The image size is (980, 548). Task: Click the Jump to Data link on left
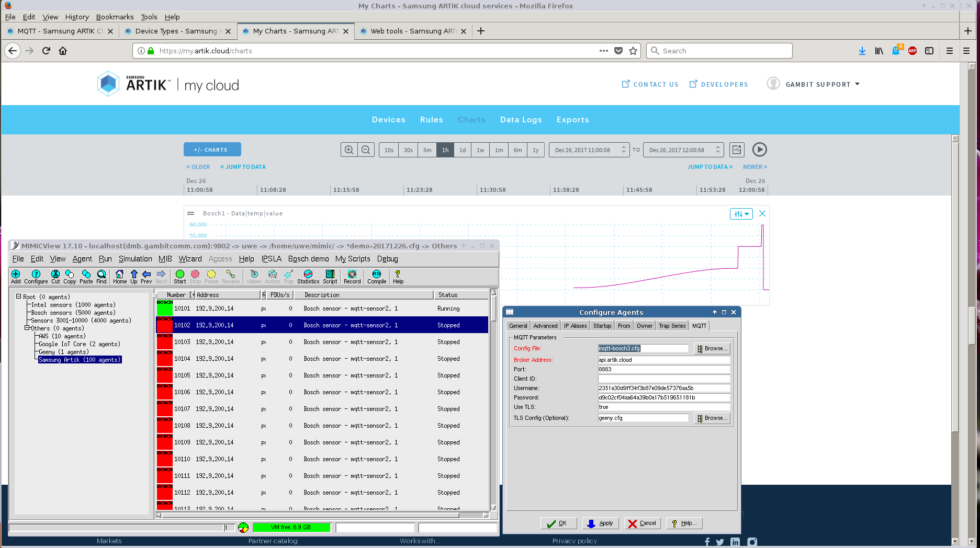pos(243,167)
